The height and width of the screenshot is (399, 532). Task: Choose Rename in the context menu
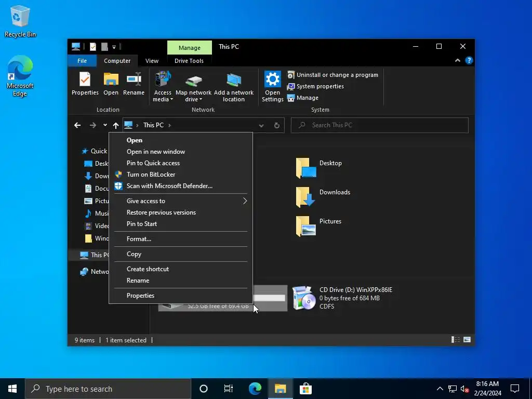180,281
